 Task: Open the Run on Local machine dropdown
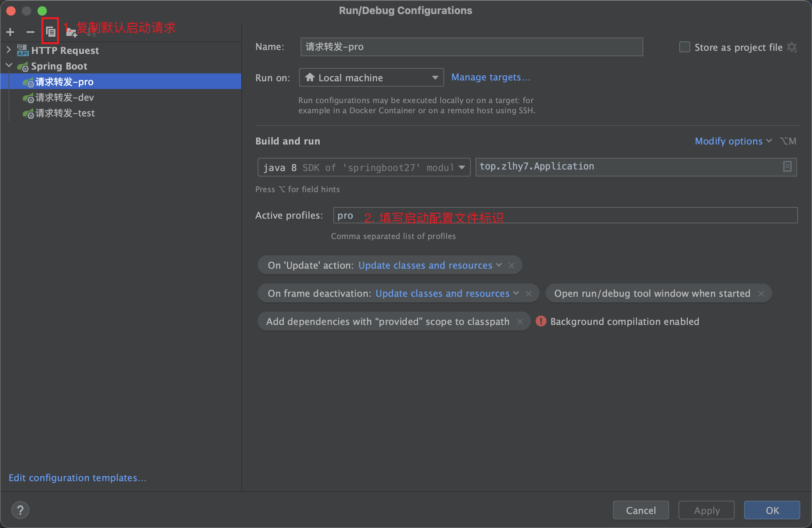(371, 77)
